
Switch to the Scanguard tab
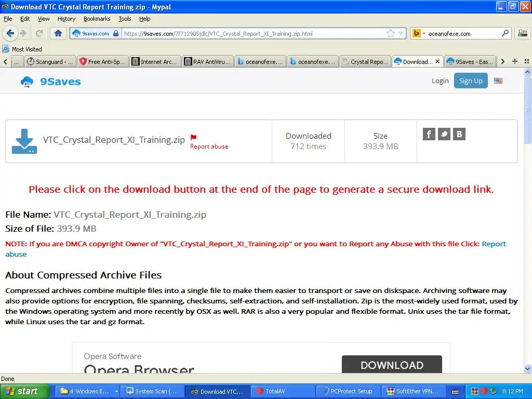50,62
